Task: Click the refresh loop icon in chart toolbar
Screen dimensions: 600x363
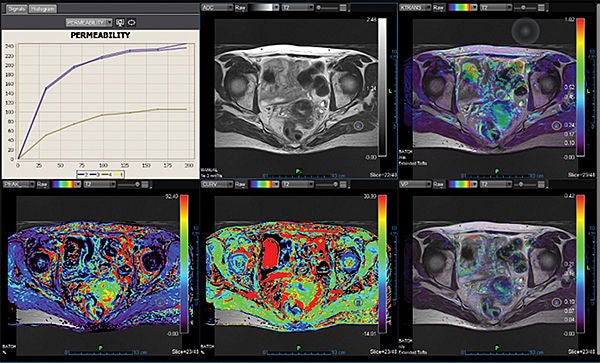Action: click(131, 23)
